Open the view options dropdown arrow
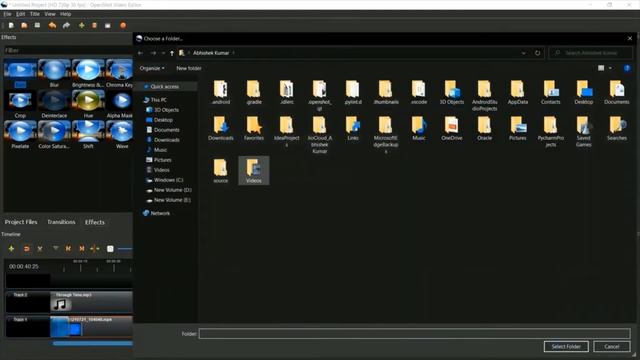Image resolution: width=640 pixels, height=360 pixels. [x=610, y=68]
